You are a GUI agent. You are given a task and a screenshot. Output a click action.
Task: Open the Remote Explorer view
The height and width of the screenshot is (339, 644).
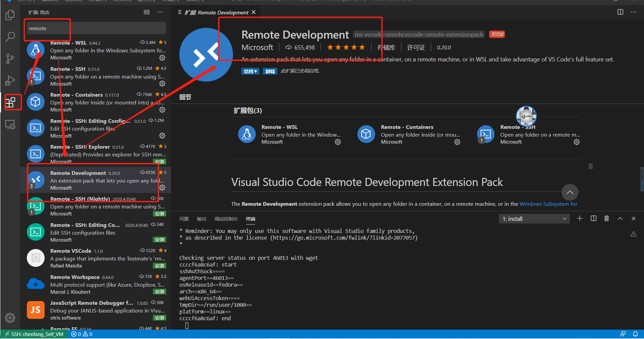10,125
